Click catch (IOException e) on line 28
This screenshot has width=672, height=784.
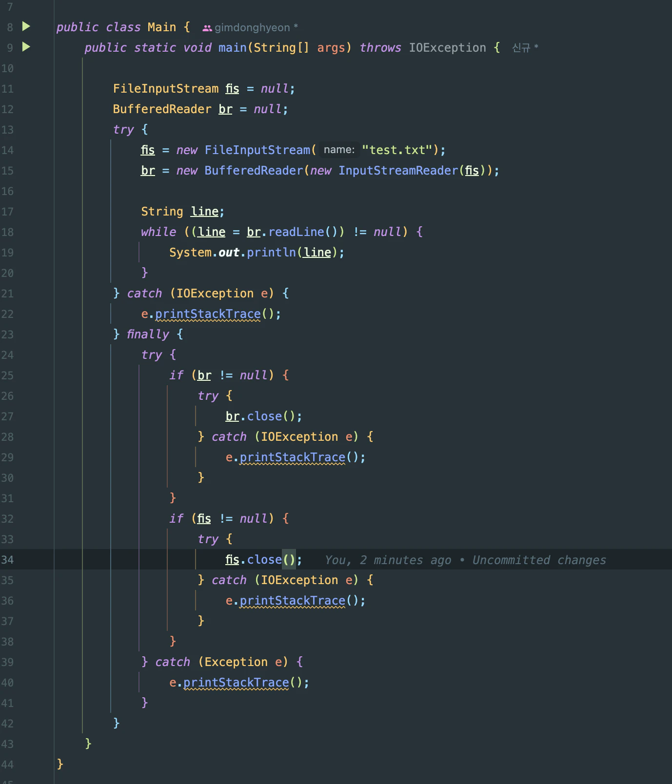coord(285,436)
